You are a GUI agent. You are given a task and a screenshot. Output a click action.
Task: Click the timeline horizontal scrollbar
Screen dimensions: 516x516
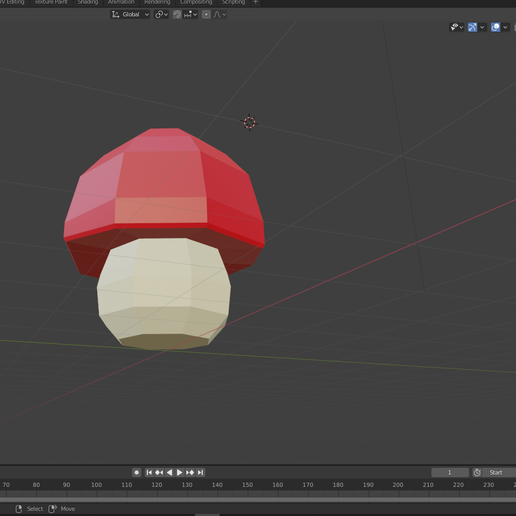pos(258,500)
